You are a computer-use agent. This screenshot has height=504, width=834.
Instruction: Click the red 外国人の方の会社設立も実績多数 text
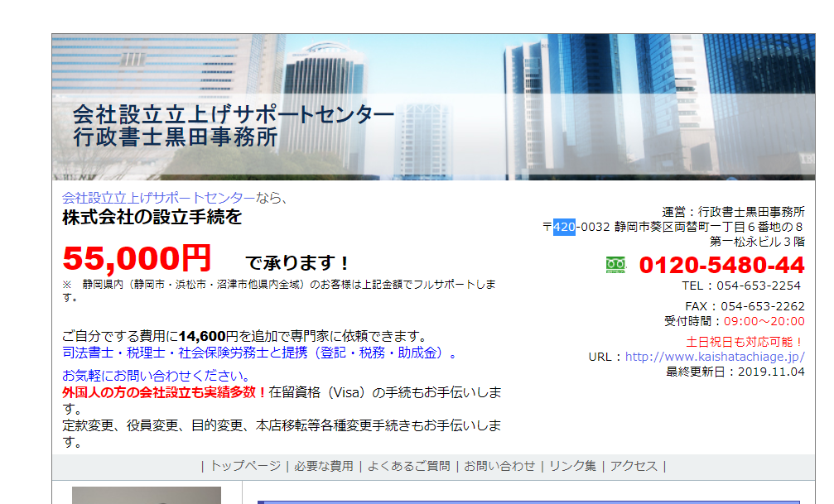164,391
